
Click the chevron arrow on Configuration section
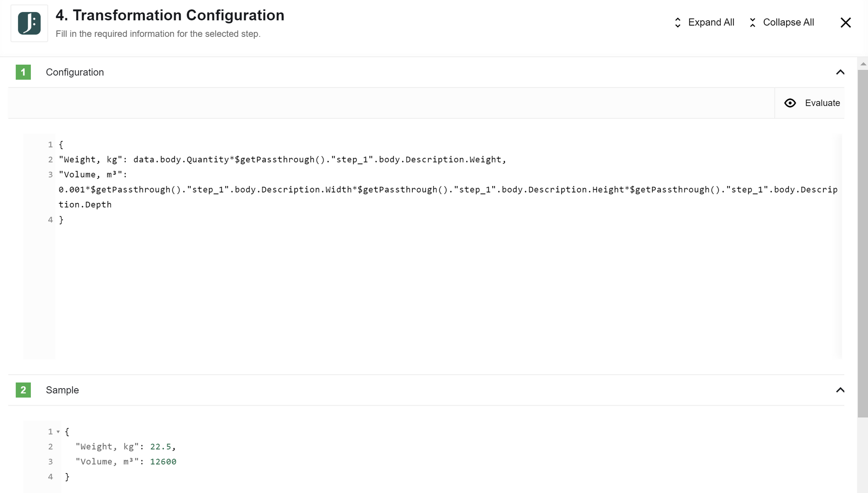tap(841, 72)
